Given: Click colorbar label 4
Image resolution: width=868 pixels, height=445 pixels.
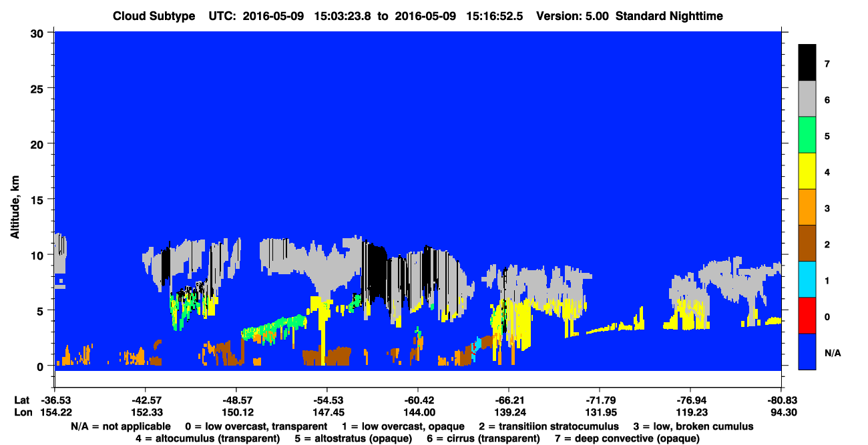Looking at the screenshot, I should 827,172.
